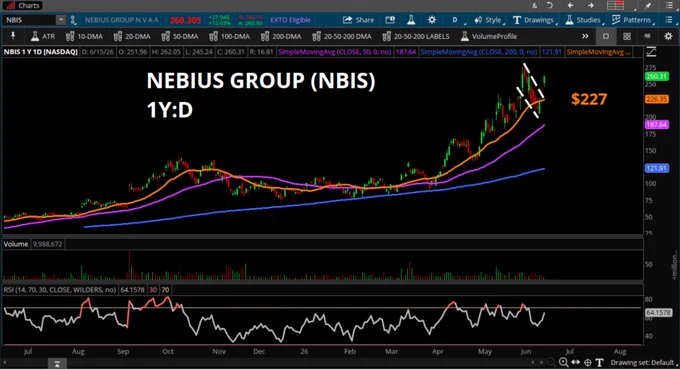This screenshot has width=680, height=369.
Task: Apply the 10-DMA study set
Action: [84, 36]
